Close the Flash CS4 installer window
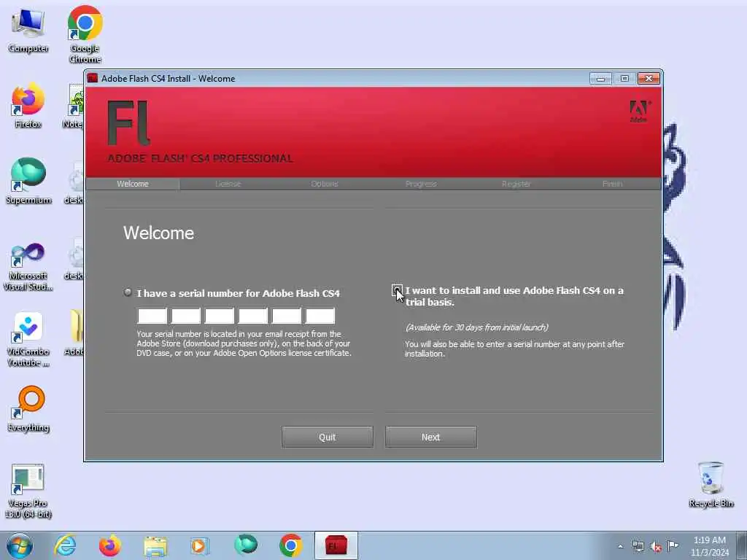747x560 pixels. click(x=649, y=78)
